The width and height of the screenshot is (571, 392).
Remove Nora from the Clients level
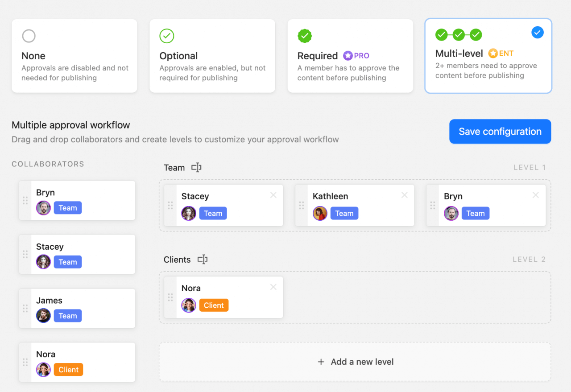[x=273, y=287]
